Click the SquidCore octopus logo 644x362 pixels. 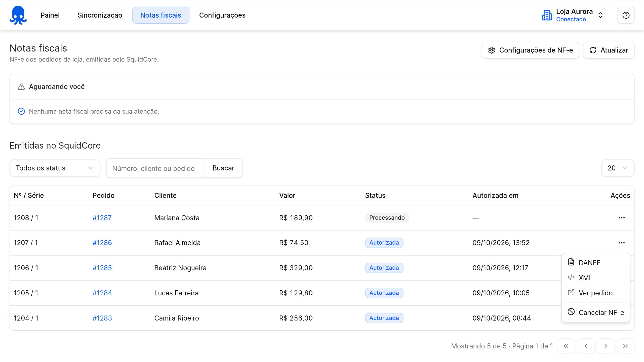(18, 15)
